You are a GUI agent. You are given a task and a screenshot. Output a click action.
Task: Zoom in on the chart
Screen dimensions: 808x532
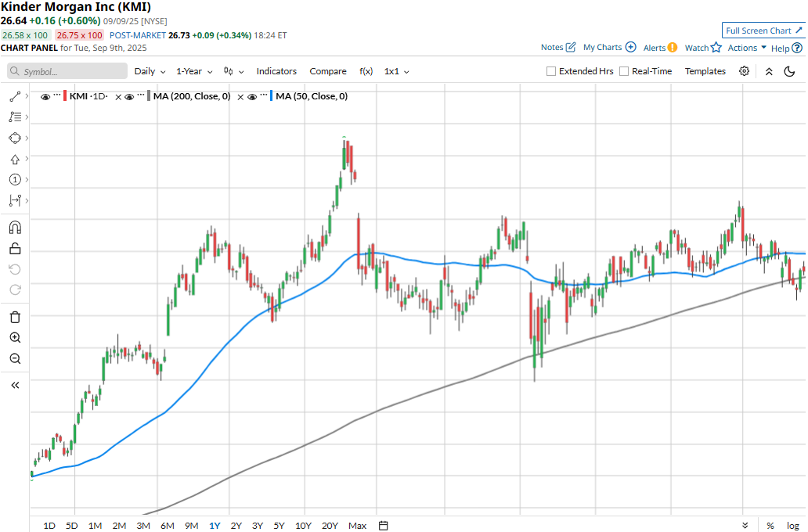click(x=15, y=338)
